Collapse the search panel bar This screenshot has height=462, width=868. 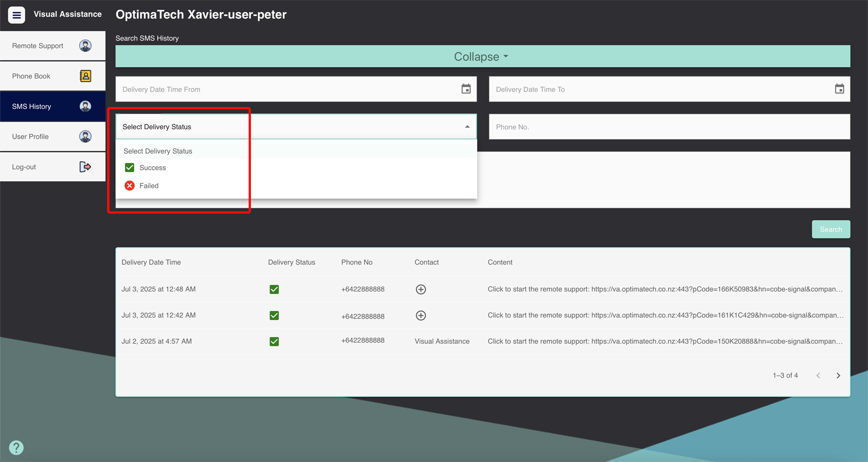tap(482, 56)
